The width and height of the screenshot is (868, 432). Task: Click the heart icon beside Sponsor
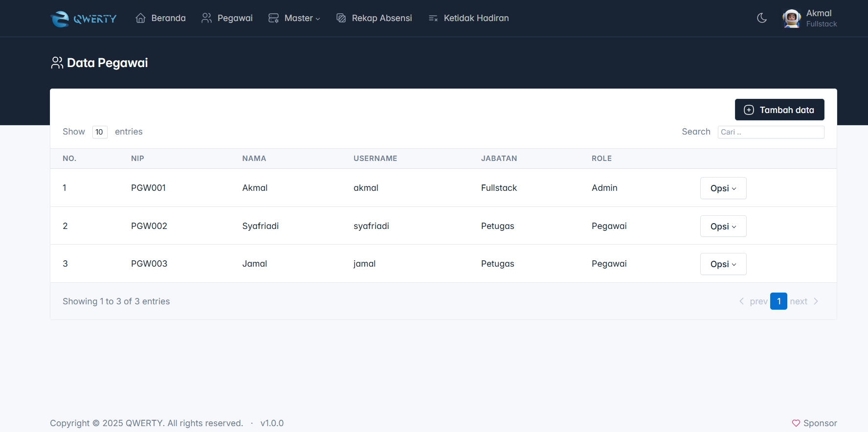[796, 423]
